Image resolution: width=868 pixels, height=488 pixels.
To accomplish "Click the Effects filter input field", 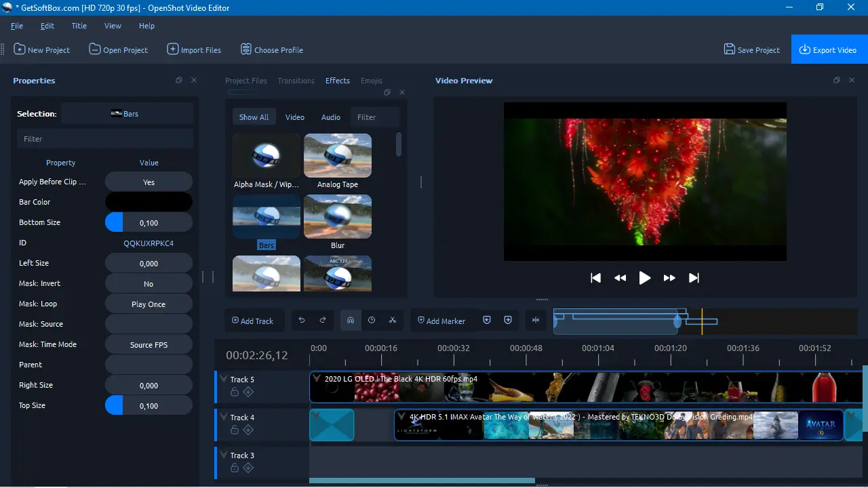I will pyautogui.click(x=375, y=117).
